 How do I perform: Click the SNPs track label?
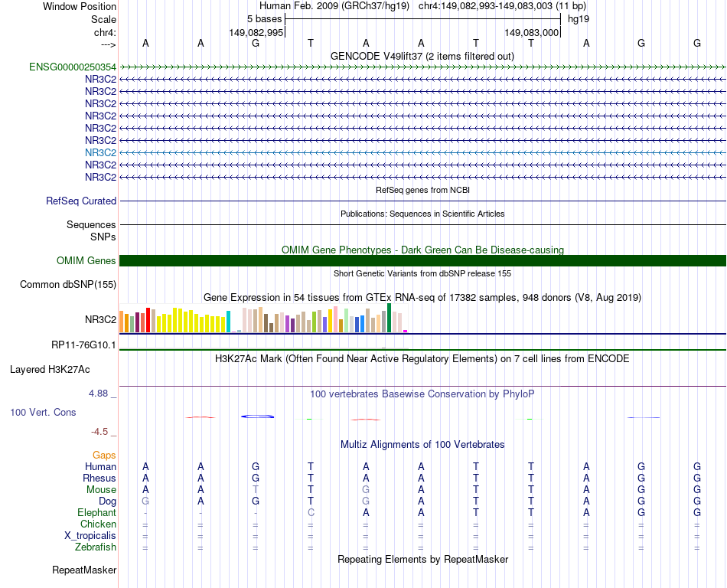(103, 237)
